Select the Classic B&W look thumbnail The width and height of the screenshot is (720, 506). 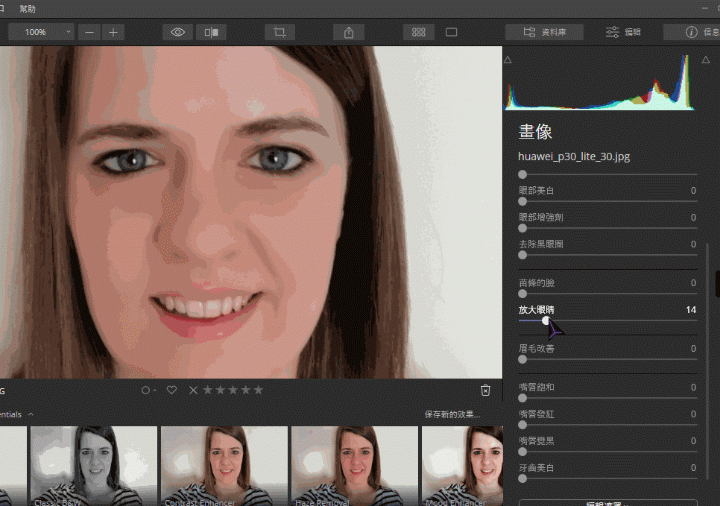tap(93, 465)
